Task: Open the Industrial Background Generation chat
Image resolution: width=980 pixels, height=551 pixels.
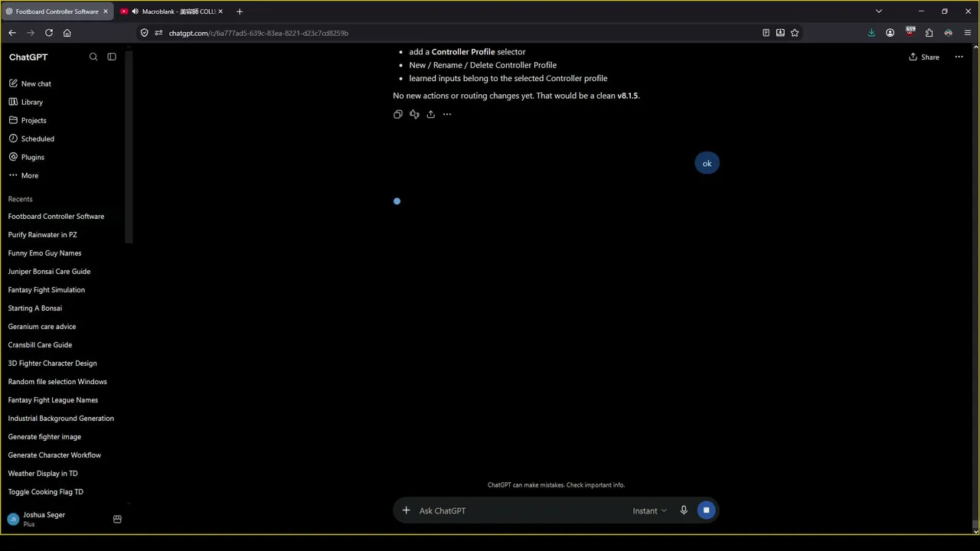Action: [61, 419]
